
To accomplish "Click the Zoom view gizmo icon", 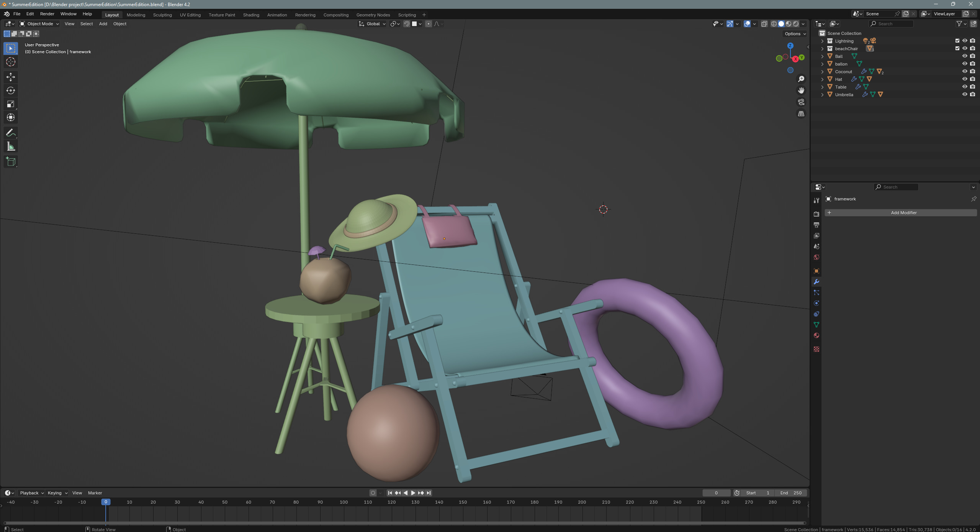I will click(x=801, y=79).
